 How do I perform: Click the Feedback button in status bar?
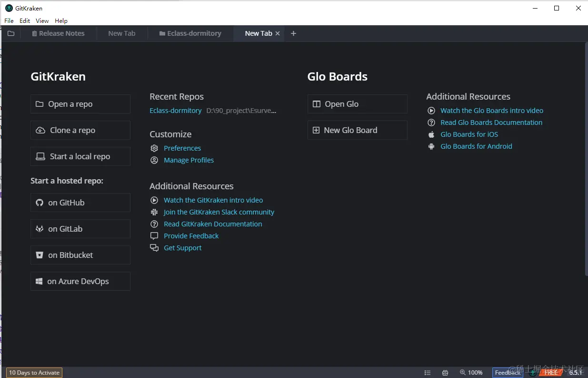(508, 373)
